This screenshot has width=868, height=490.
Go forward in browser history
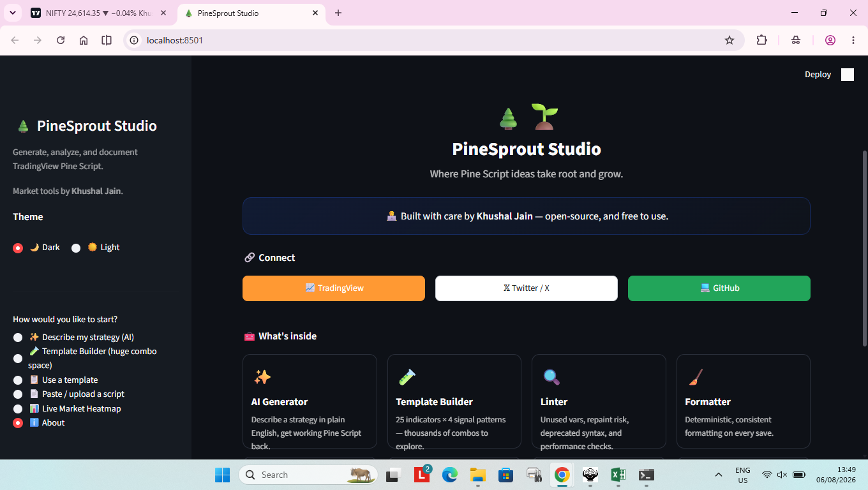click(38, 40)
